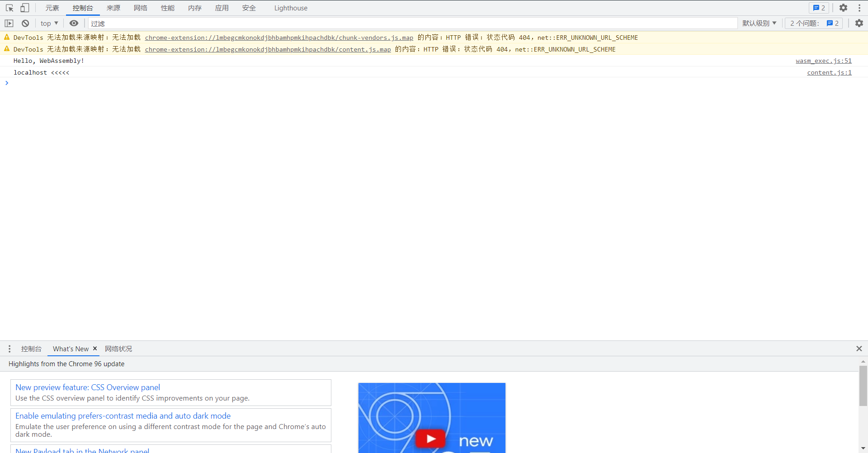Show the console sidebar panel
Image resolution: width=868 pixels, height=453 pixels.
coord(9,23)
